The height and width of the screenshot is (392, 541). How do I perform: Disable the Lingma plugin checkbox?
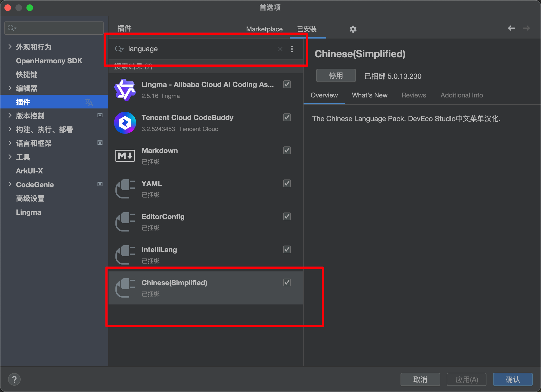[287, 84]
